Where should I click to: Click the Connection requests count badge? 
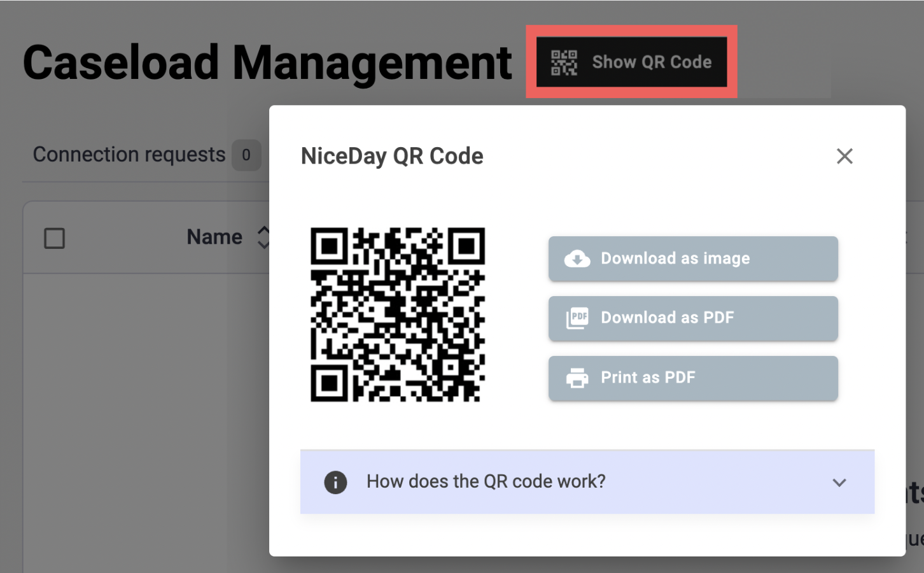pyautogui.click(x=246, y=155)
